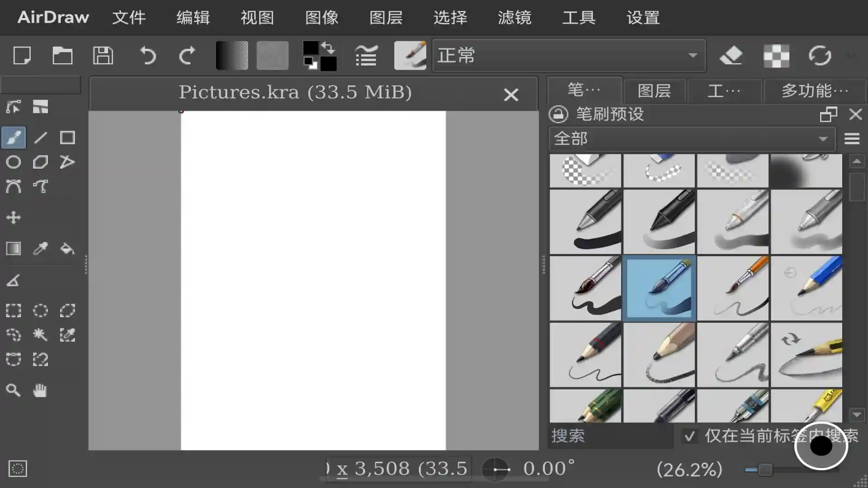868x488 pixels.
Task: Select the rectangle tool
Action: pyautogui.click(x=67, y=137)
